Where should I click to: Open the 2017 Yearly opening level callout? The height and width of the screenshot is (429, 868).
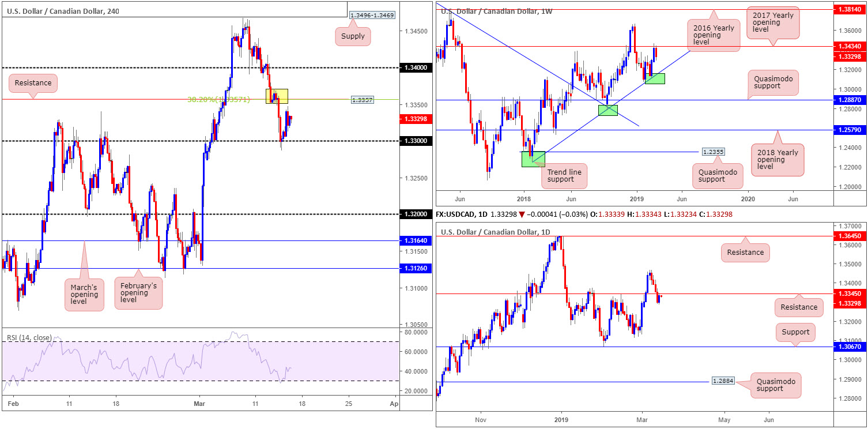pos(774,24)
